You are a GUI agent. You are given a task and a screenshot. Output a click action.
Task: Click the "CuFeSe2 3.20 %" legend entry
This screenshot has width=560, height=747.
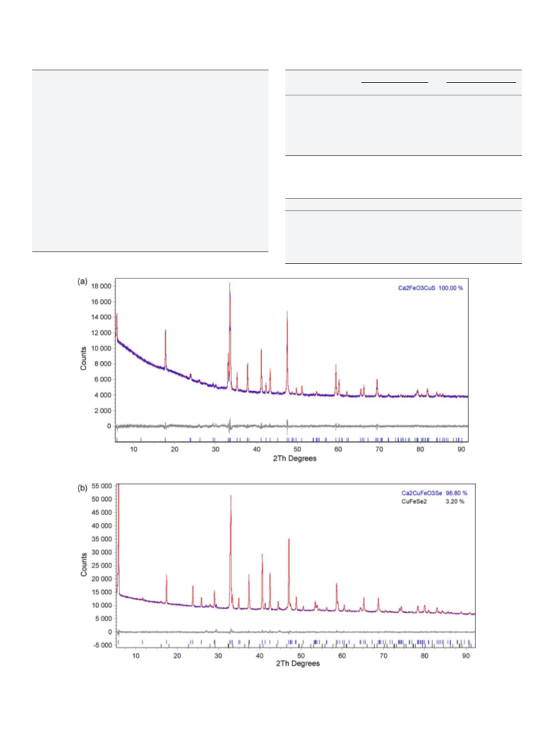coord(433,502)
